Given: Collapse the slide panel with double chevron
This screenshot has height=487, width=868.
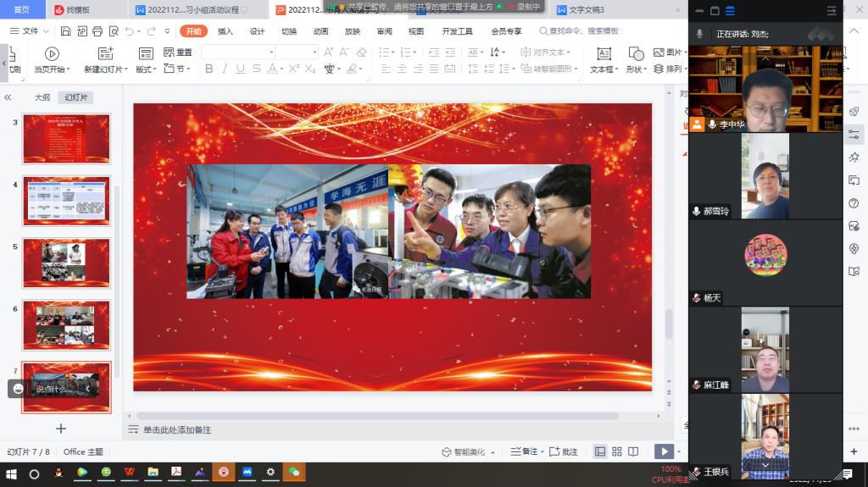Looking at the screenshot, I should (8, 97).
